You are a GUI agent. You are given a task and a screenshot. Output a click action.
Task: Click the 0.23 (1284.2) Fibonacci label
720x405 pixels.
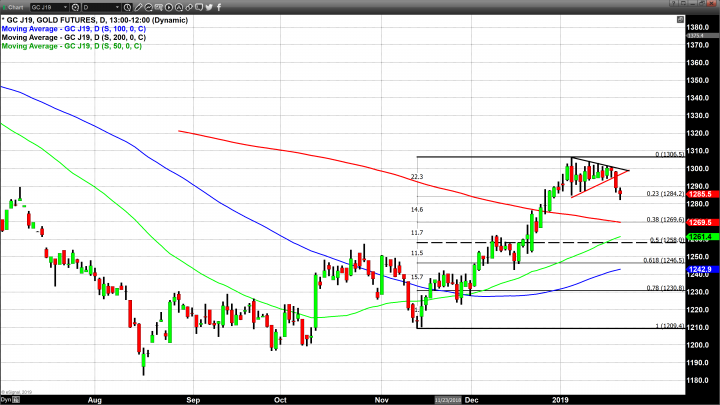[665, 194]
